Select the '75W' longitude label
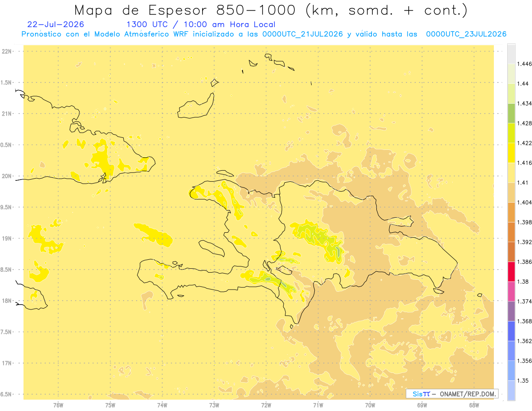The width and height of the screenshot is (532, 411). pos(110,405)
